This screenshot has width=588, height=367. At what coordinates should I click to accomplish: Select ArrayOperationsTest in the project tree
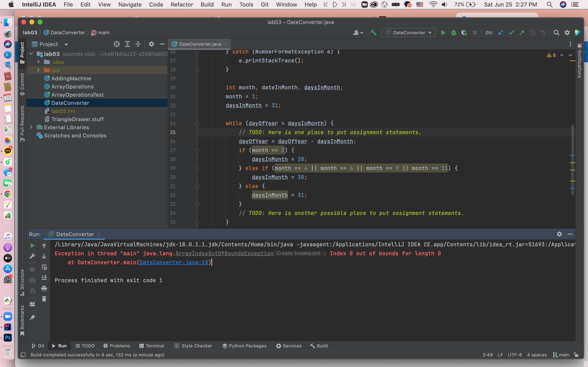pos(77,95)
